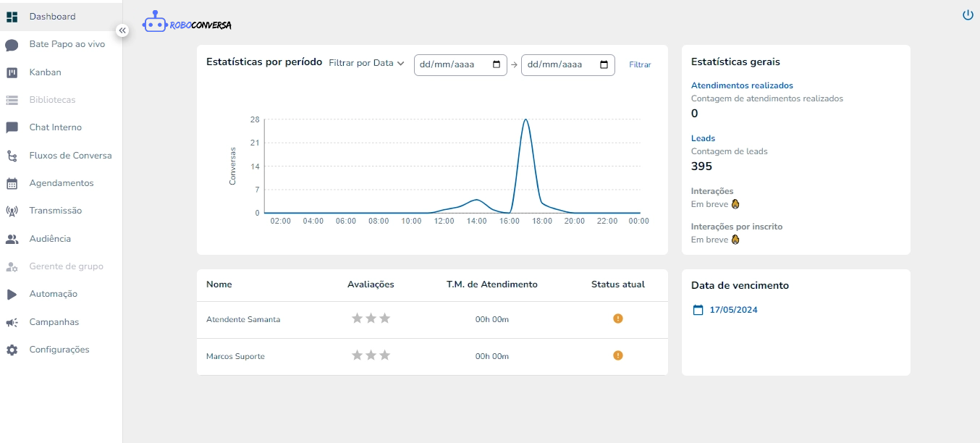Open the Audiência people icon

click(12, 239)
